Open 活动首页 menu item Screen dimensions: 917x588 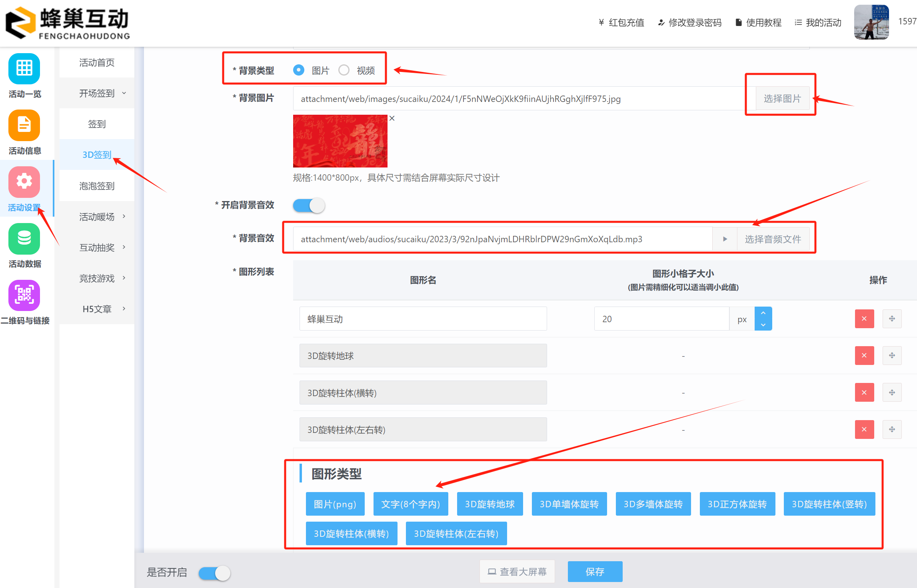pos(97,62)
